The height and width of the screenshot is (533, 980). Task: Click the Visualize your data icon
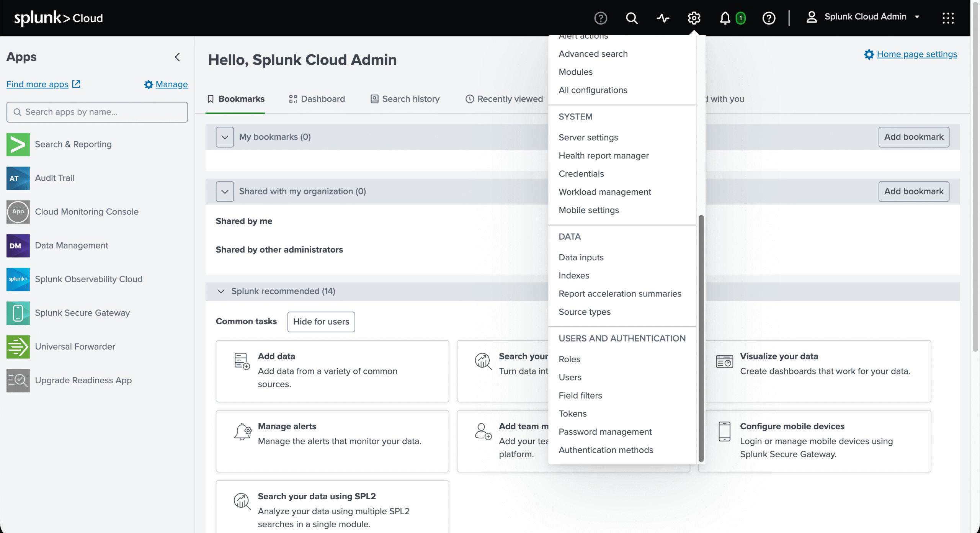[724, 361]
